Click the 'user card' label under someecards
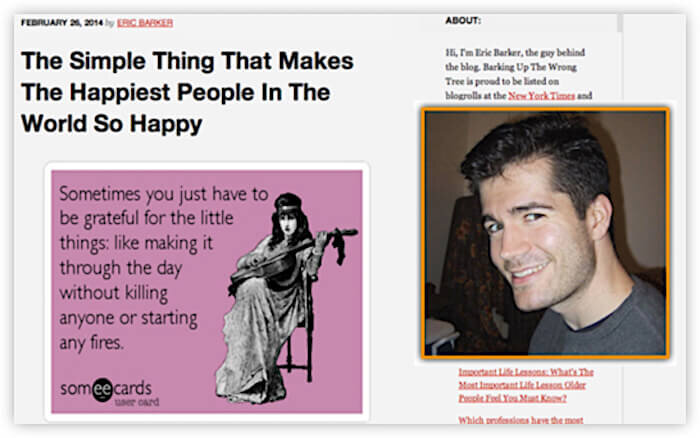Viewport: 700px width, 438px height. (137, 402)
